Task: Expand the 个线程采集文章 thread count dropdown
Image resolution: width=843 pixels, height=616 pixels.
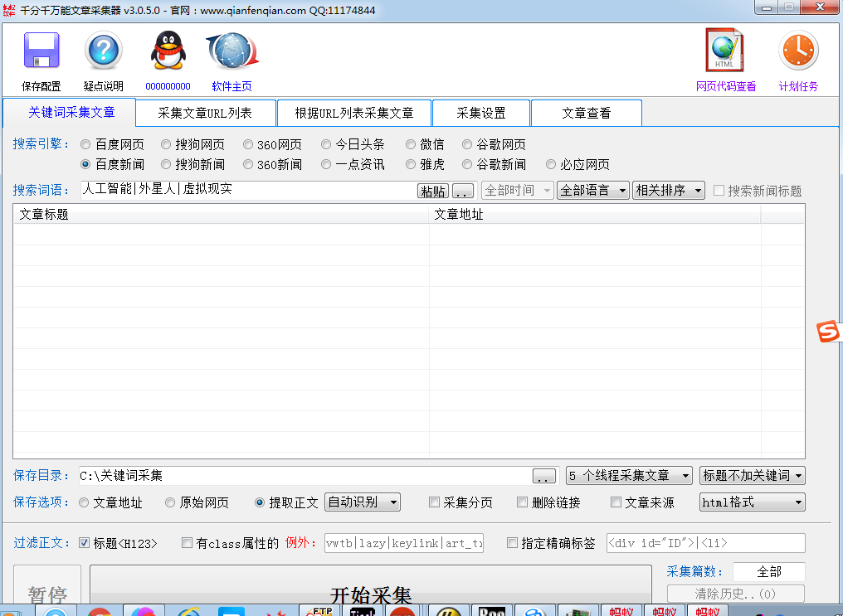Action: pyautogui.click(x=629, y=475)
